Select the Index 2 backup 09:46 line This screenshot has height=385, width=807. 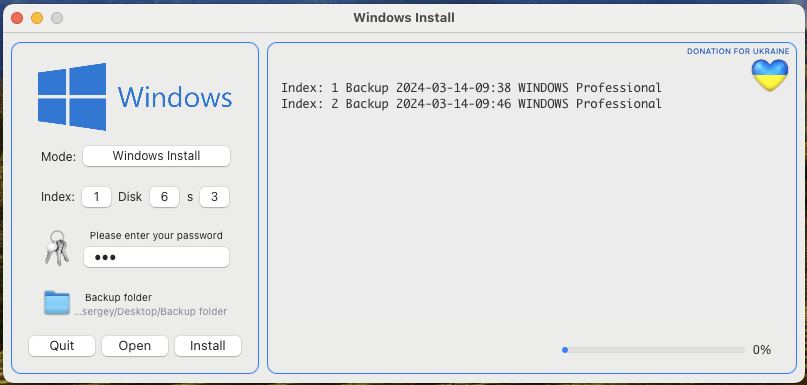tap(471, 103)
